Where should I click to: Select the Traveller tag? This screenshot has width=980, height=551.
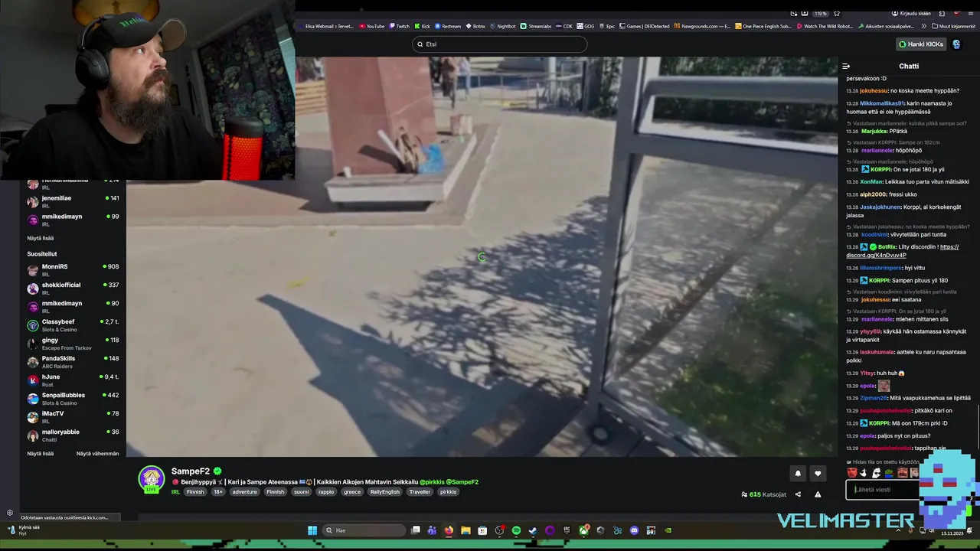[420, 492]
